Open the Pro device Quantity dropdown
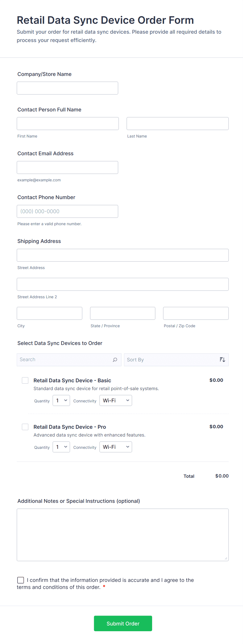The width and height of the screenshot is (243, 644). (61, 447)
